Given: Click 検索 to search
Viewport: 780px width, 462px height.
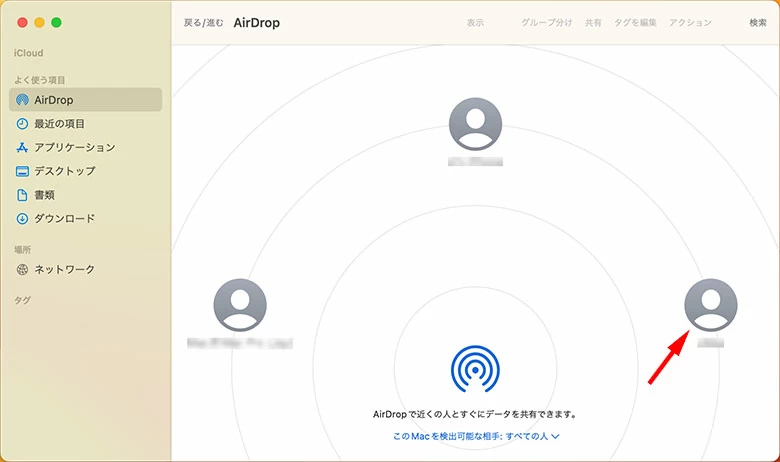Looking at the screenshot, I should (758, 23).
